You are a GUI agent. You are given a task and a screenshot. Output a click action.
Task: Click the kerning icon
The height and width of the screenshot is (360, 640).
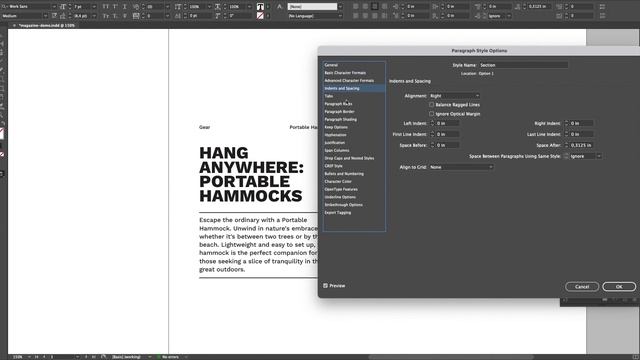coord(136,7)
